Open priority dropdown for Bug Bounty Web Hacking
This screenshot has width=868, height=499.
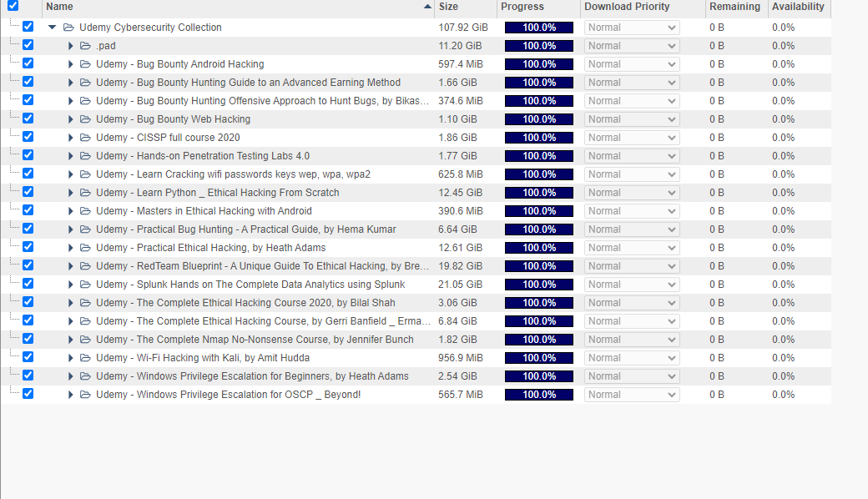point(632,119)
